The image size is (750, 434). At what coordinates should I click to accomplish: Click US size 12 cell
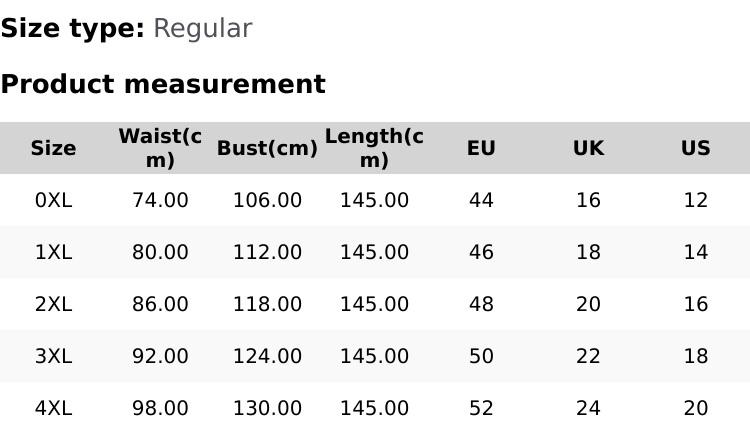[x=695, y=200]
